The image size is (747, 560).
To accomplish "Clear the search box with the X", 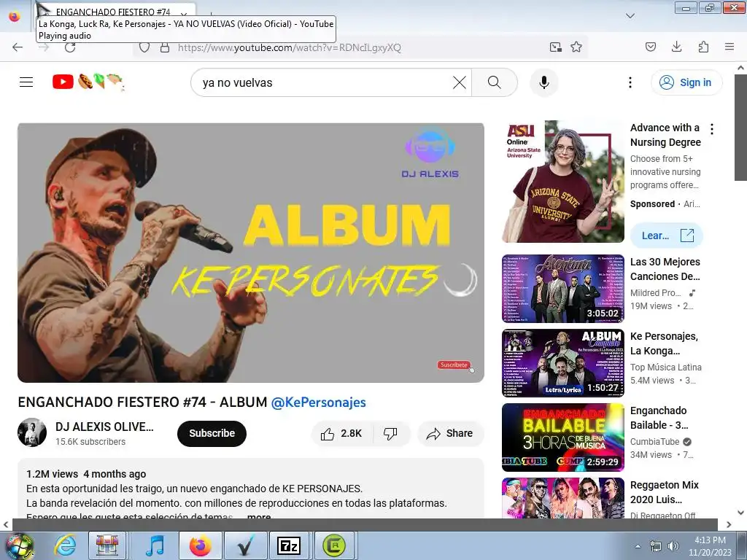I will 460,82.
